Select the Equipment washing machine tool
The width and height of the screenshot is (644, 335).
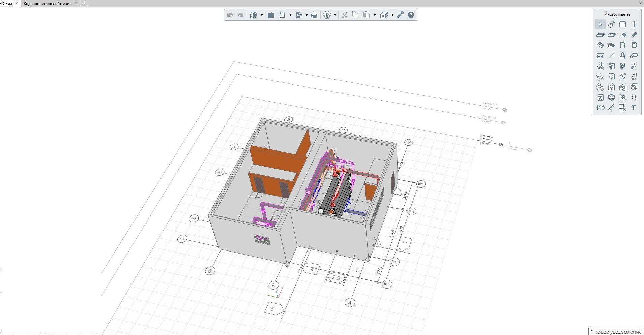611,66
